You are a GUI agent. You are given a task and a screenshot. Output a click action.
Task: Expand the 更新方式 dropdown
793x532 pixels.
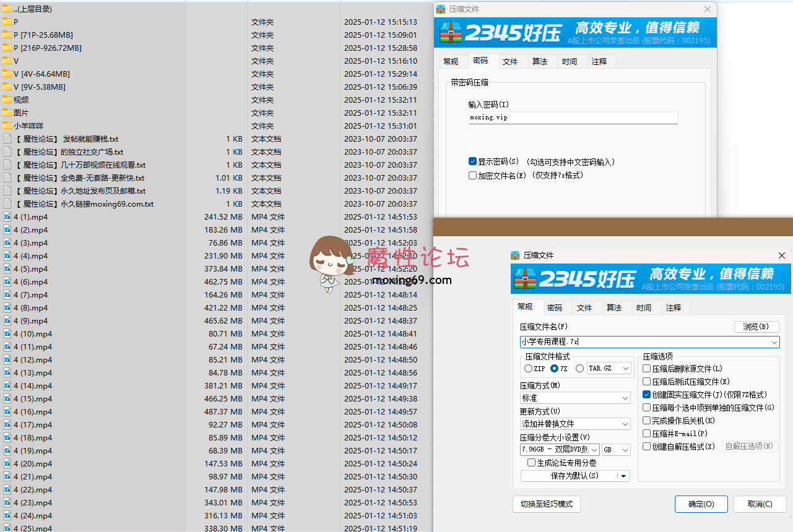click(574, 424)
